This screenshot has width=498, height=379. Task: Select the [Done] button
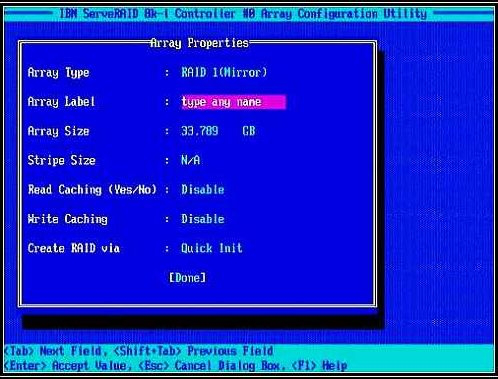tap(188, 278)
